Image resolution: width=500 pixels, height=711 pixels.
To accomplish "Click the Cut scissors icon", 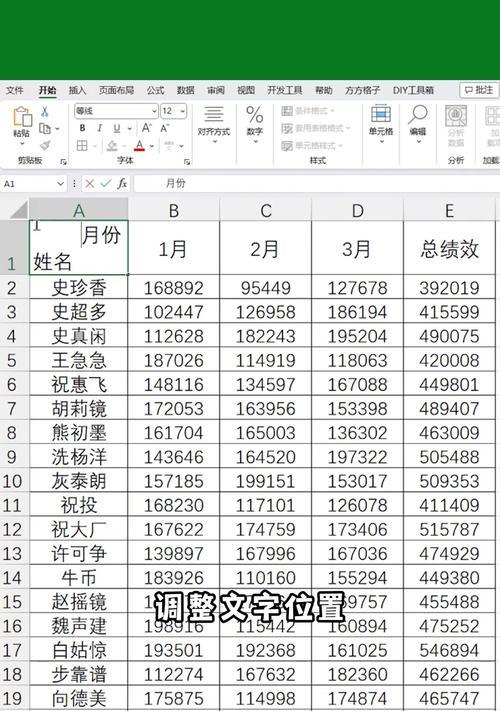I will point(44,111).
